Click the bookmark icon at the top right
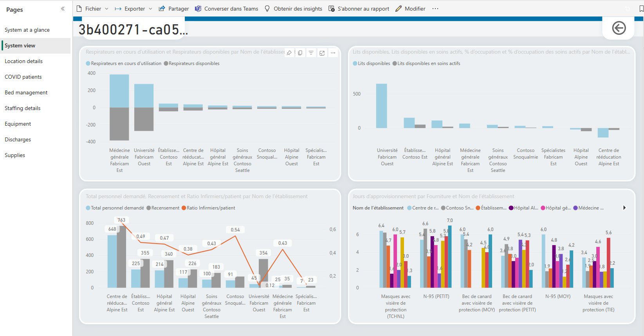This screenshot has width=644, height=336. click(641, 9)
